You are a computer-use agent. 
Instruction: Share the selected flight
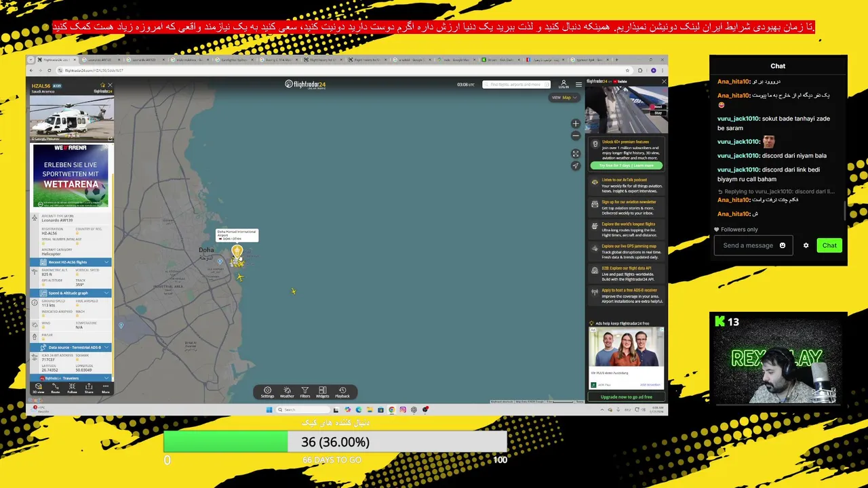click(89, 388)
